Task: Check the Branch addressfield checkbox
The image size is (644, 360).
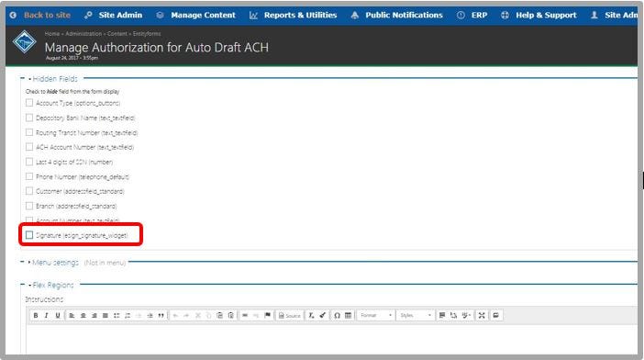Action: (29, 206)
